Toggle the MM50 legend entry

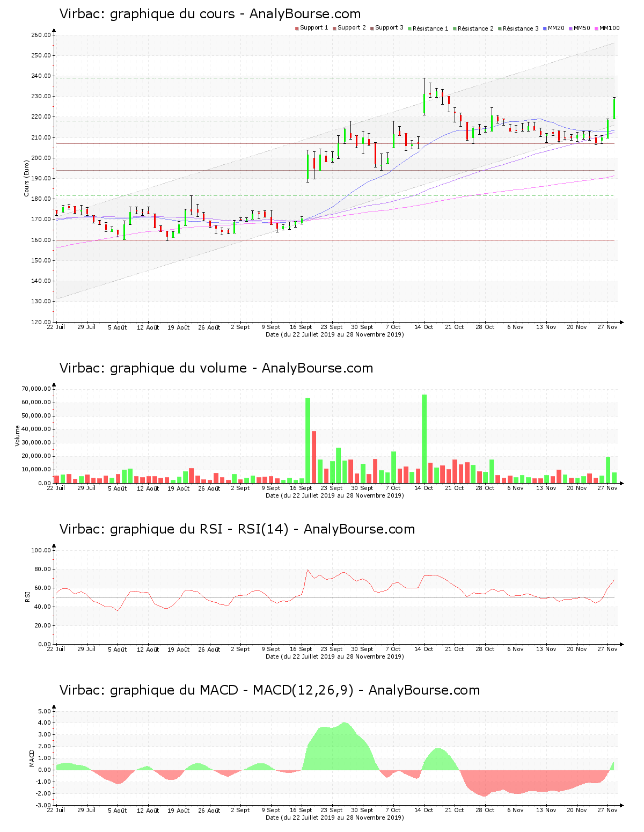pos(579,28)
